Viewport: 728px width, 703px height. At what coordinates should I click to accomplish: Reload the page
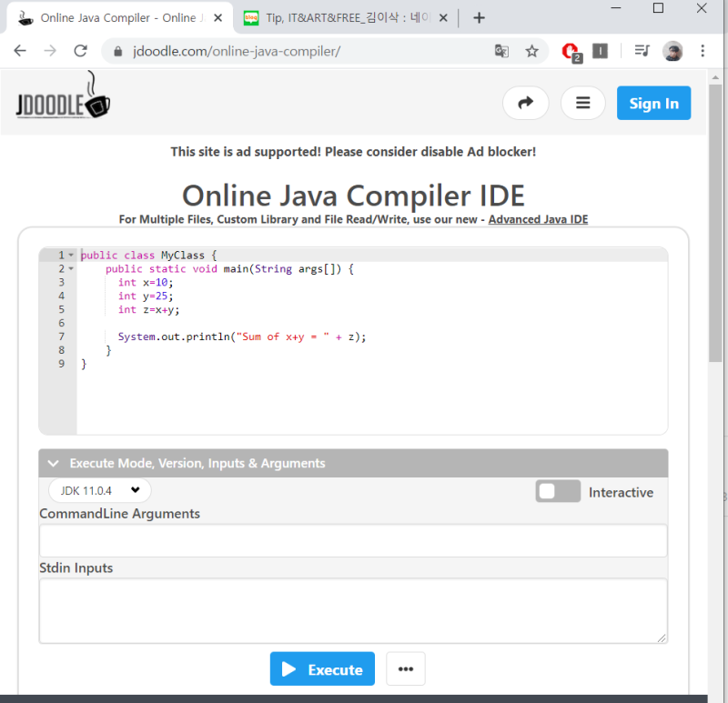81,51
